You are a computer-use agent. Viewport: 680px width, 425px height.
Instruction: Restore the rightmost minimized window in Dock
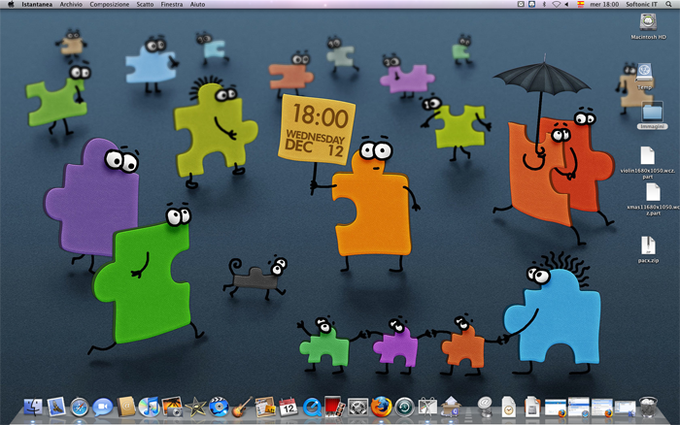click(625, 409)
